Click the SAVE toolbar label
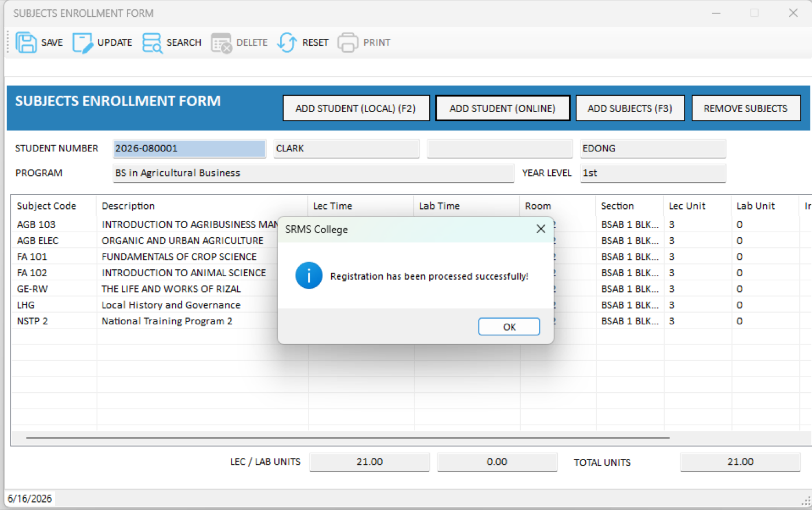The image size is (812, 510). coord(52,42)
